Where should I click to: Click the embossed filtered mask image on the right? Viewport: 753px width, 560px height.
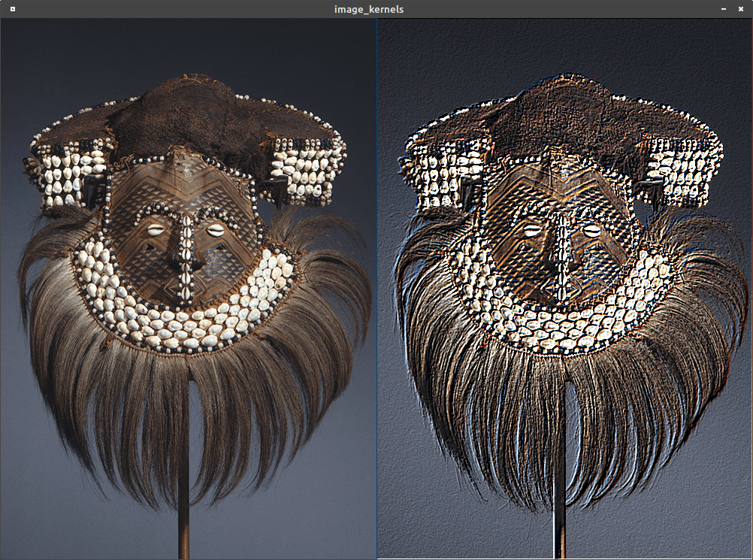[565, 289]
